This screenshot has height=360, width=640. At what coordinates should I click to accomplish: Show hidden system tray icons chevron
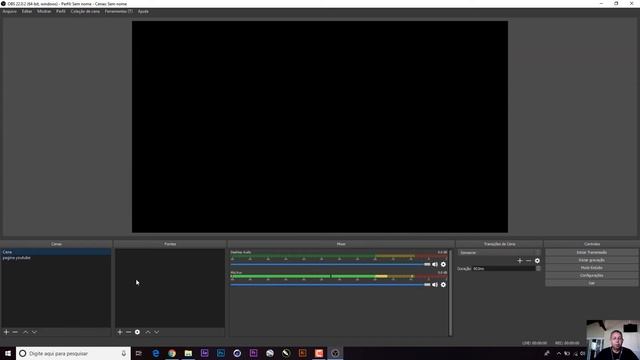pyautogui.click(x=559, y=353)
